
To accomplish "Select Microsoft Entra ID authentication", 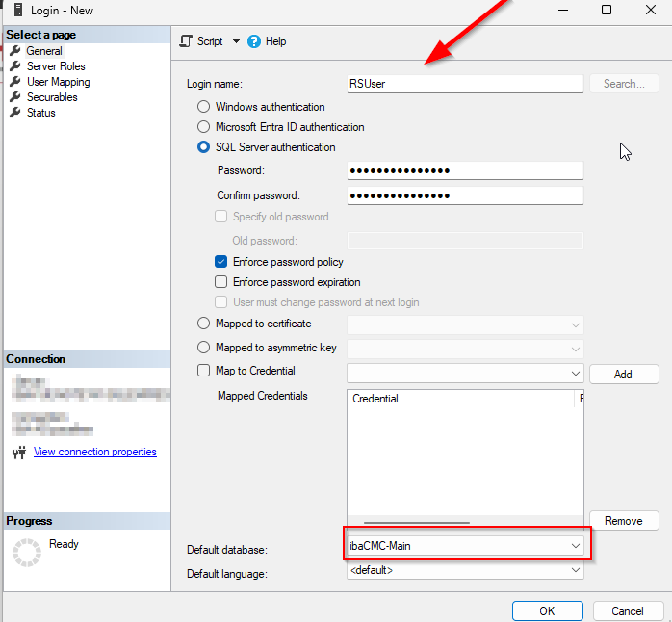I will coord(203,127).
